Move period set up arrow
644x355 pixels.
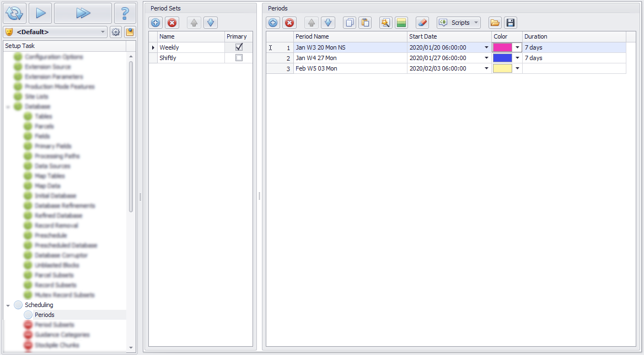pos(194,23)
